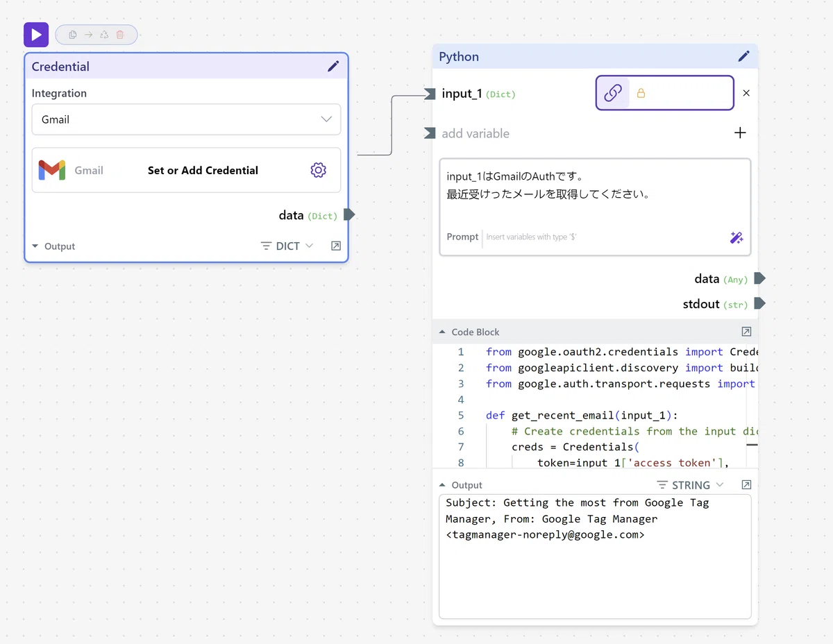Open the DICT output type dropdown
833x644 pixels.
287,246
